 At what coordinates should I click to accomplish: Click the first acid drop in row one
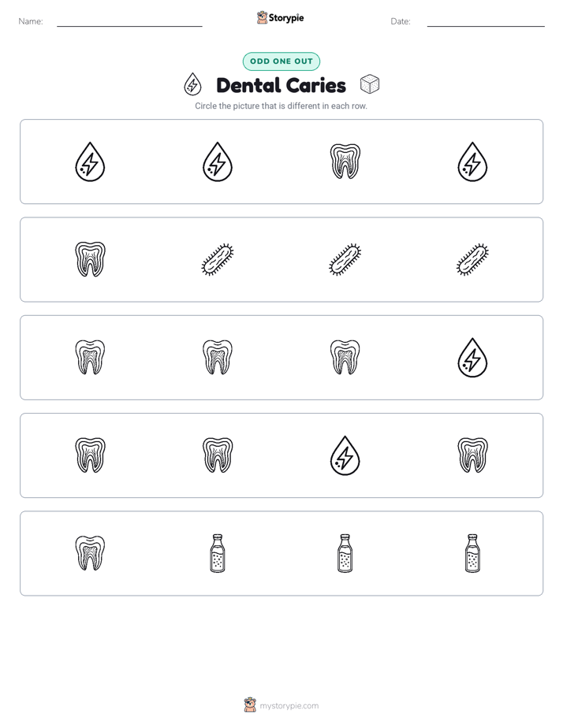pos(90,162)
